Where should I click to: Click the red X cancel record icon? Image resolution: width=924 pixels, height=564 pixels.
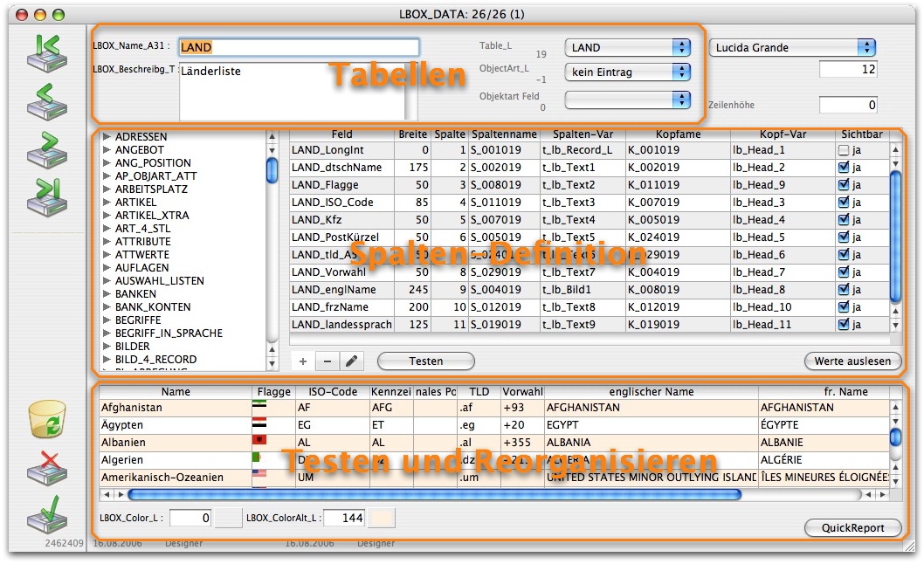tap(47, 469)
